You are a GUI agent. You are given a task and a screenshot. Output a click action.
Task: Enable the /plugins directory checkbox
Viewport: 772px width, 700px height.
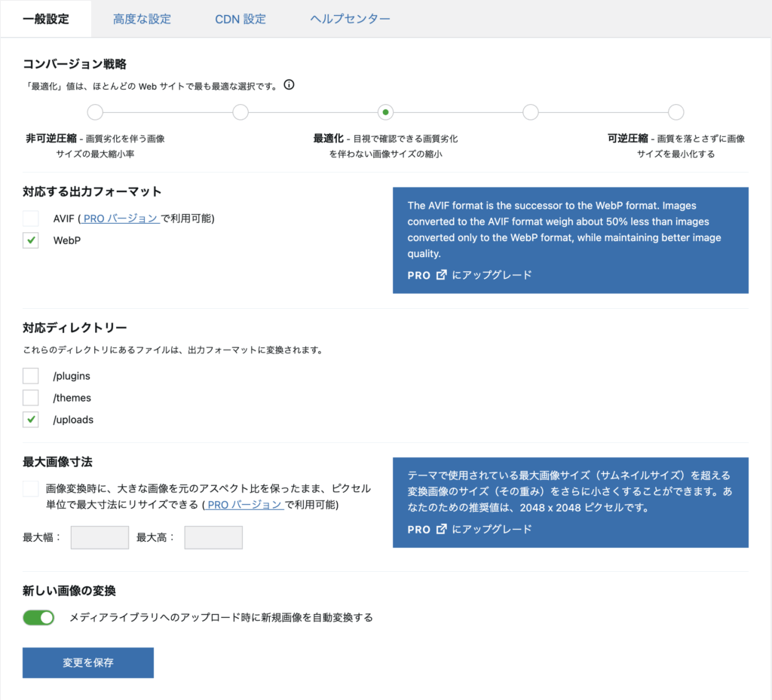[30, 376]
